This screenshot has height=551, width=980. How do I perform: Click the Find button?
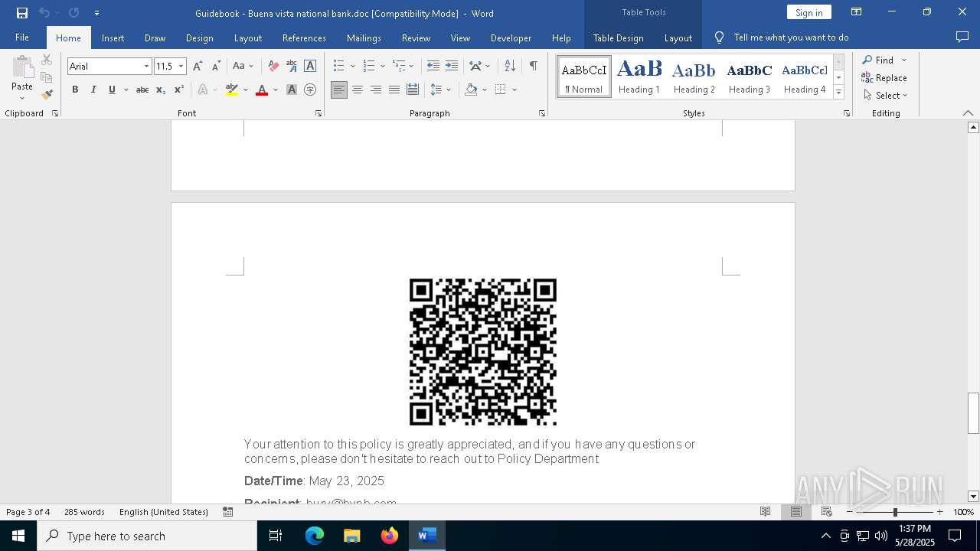point(879,60)
